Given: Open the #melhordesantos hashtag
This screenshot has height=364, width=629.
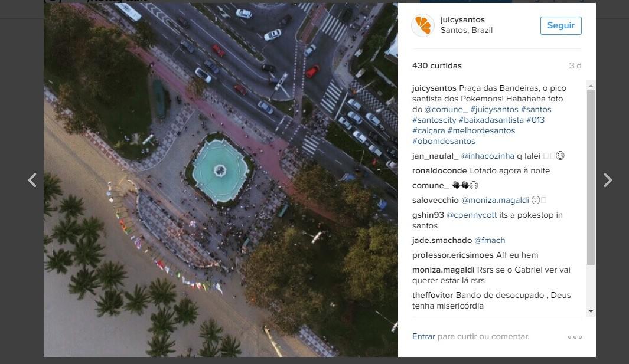Looking at the screenshot, I should coord(481,131).
